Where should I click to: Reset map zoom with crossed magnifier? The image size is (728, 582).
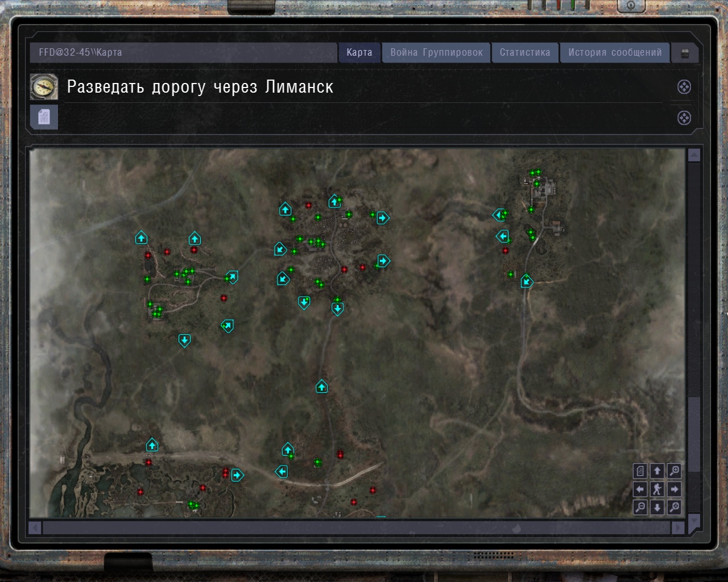(x=674, y=507)
